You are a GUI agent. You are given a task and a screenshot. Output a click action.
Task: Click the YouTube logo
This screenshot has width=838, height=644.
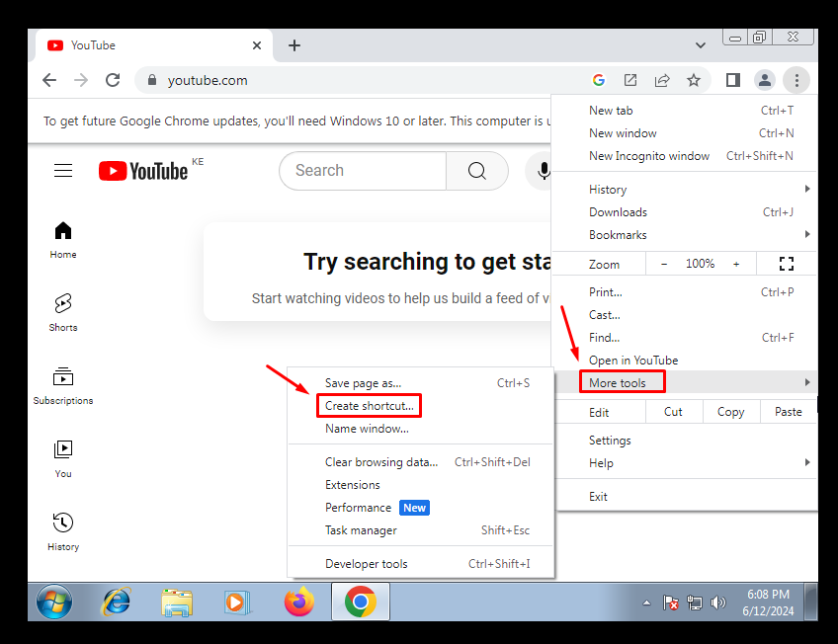tap(143, 171)
